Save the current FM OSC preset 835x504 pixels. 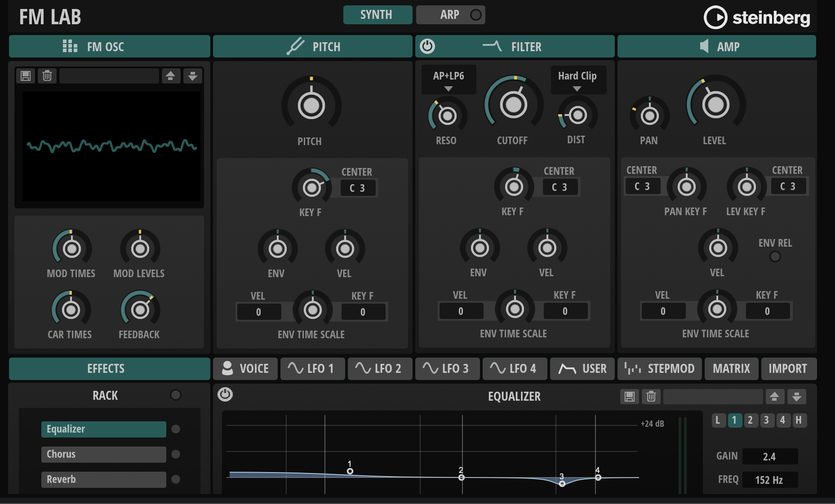point(26,75)
